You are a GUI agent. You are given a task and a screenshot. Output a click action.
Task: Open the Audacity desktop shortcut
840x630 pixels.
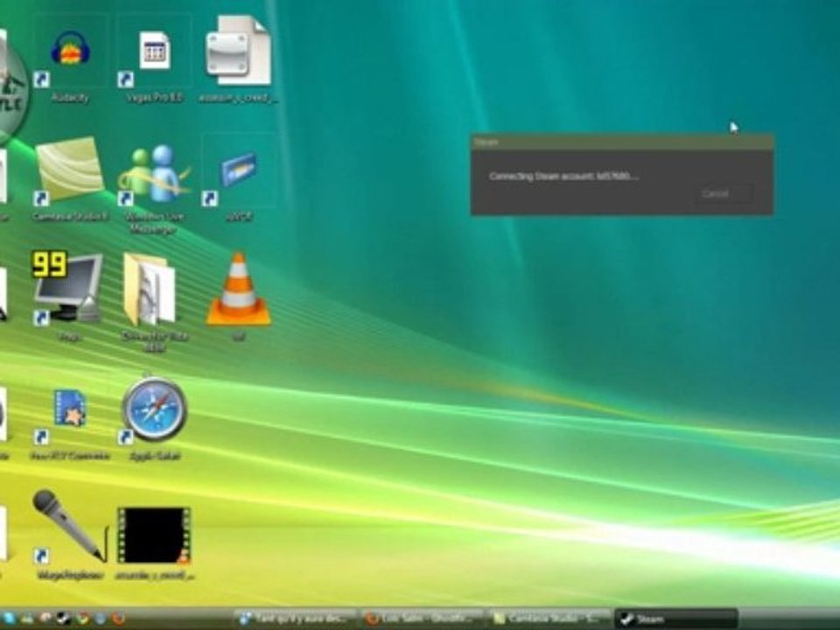click(x=70, y=59)
